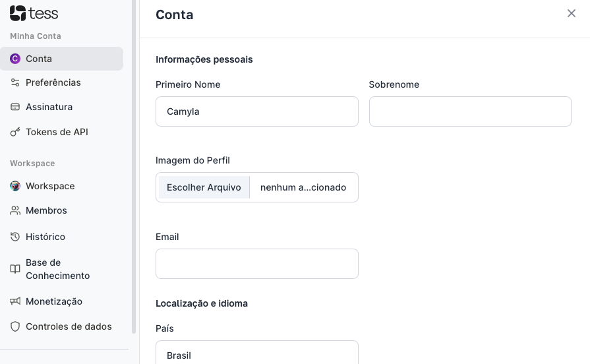Click the Base de Conhecimento book icon

coord(15,269)
